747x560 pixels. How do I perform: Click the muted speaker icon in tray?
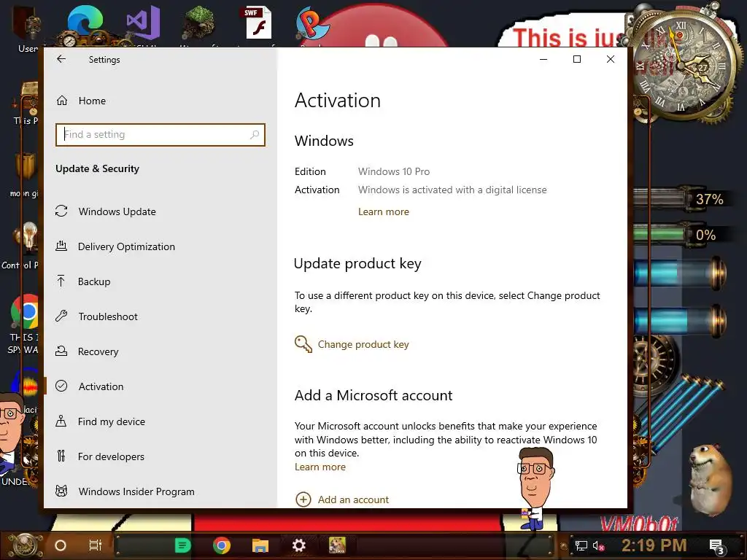pyautogui.click(x=599, y=545)
